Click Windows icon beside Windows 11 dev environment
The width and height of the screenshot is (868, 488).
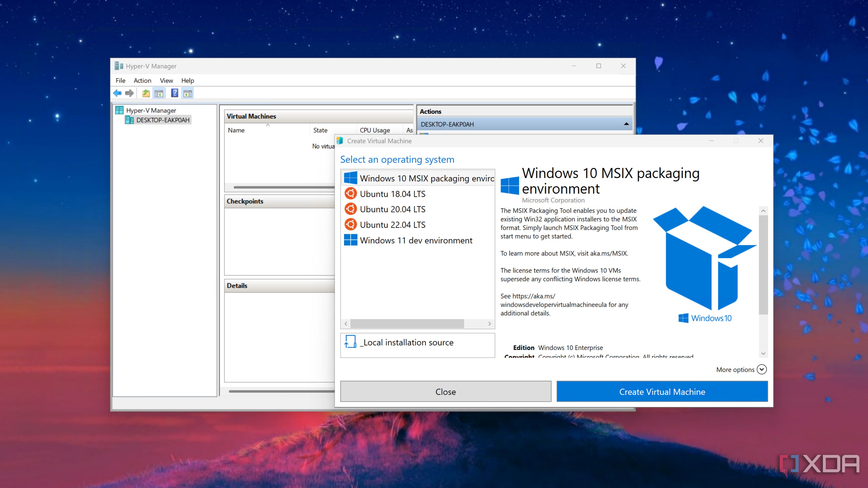pos(350,240)
